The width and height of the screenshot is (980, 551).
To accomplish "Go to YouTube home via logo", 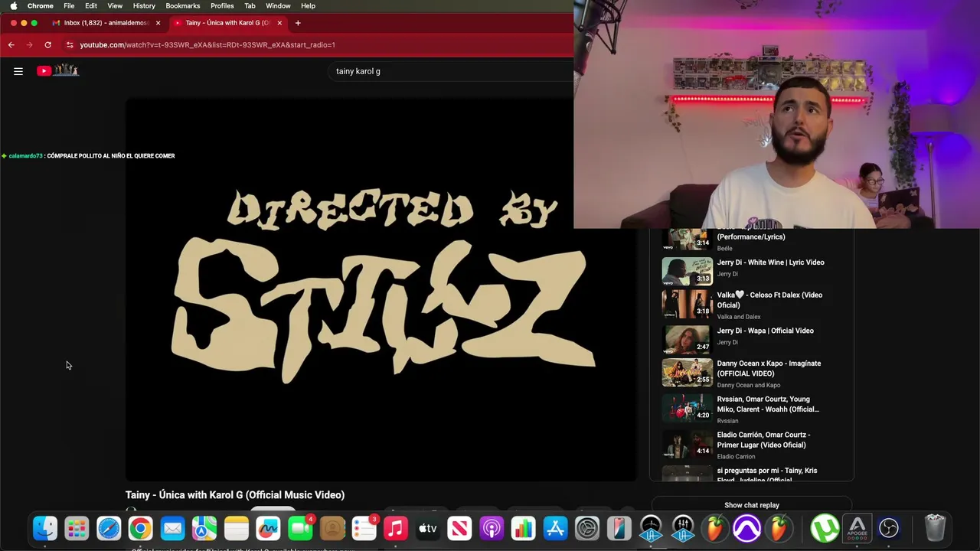I will (58, 70).
